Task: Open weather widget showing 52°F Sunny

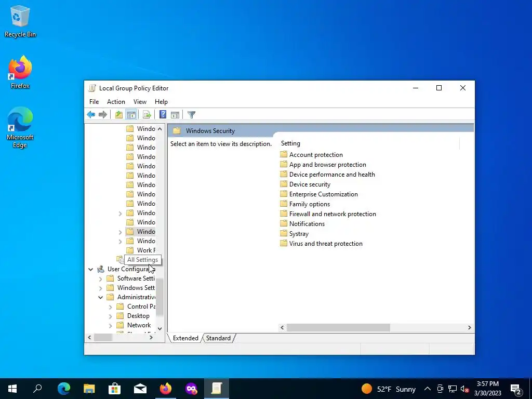Action: click(388, 389)
